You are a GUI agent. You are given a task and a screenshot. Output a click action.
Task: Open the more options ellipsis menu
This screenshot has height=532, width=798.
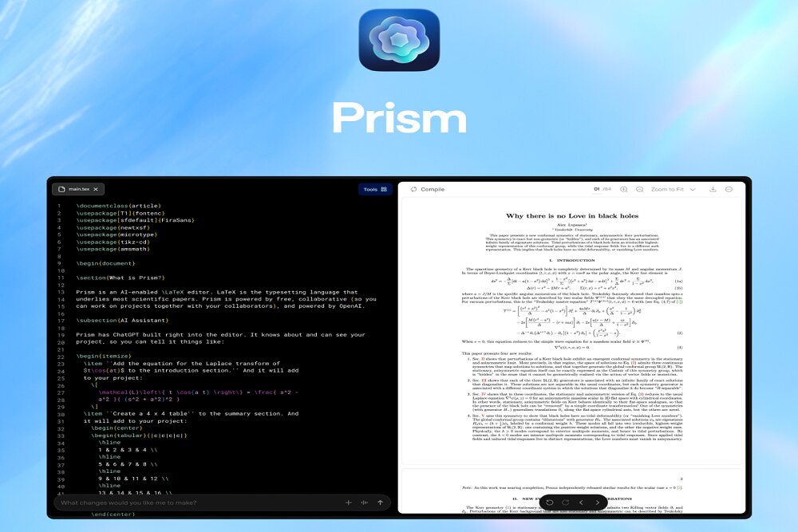[729, 189]
